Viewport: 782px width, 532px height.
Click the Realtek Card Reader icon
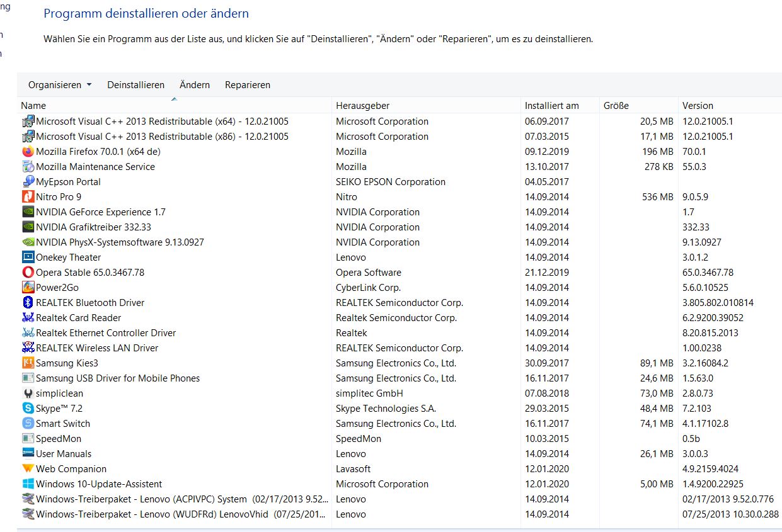28,317
